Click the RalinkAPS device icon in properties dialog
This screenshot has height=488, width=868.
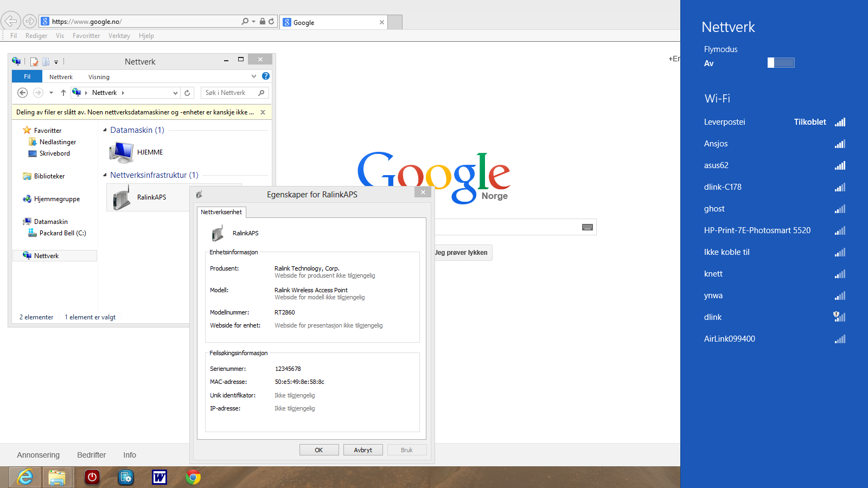click(218, 234)
